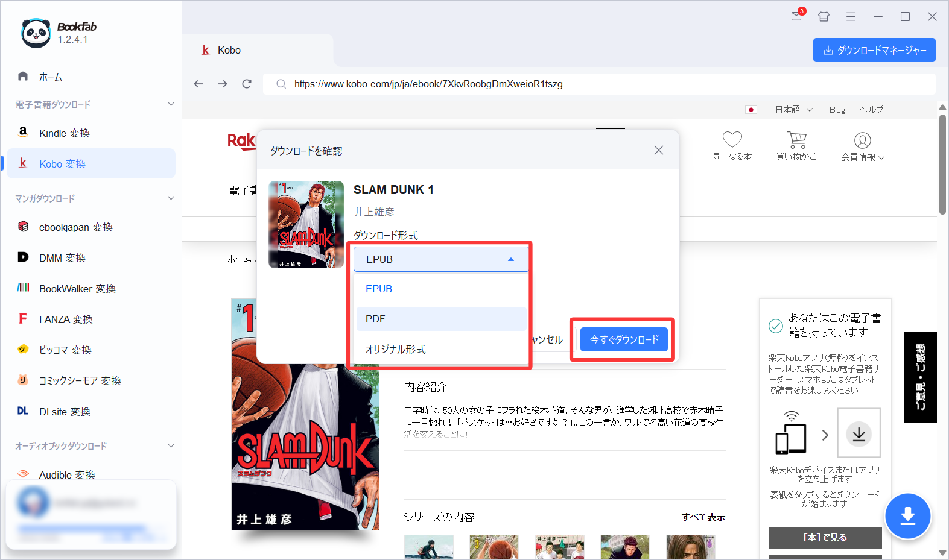Open the last series volume thumbnail

(x=690, y=547)
